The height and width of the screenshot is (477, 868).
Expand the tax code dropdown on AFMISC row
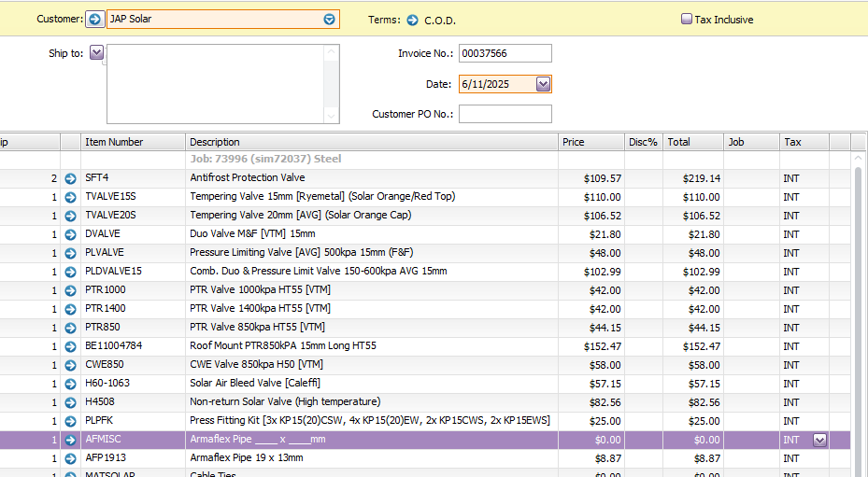tap(820, 440)
